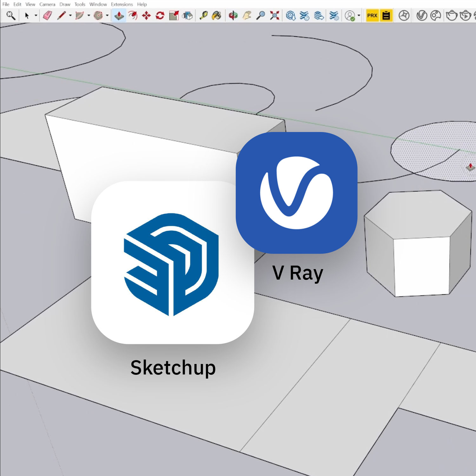Select the Circle shape tool
Screen dimensions: 476x476
[98, 15]
